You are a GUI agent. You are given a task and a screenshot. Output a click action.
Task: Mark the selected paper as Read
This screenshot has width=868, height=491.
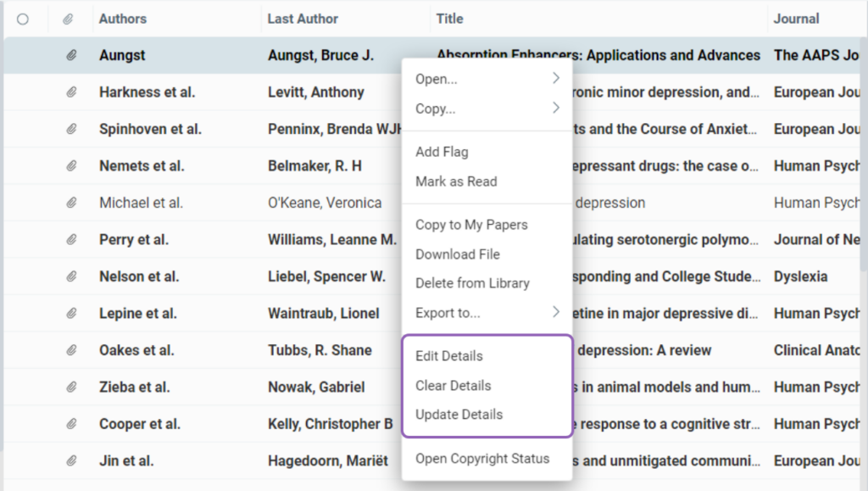(x=455, y=181)
